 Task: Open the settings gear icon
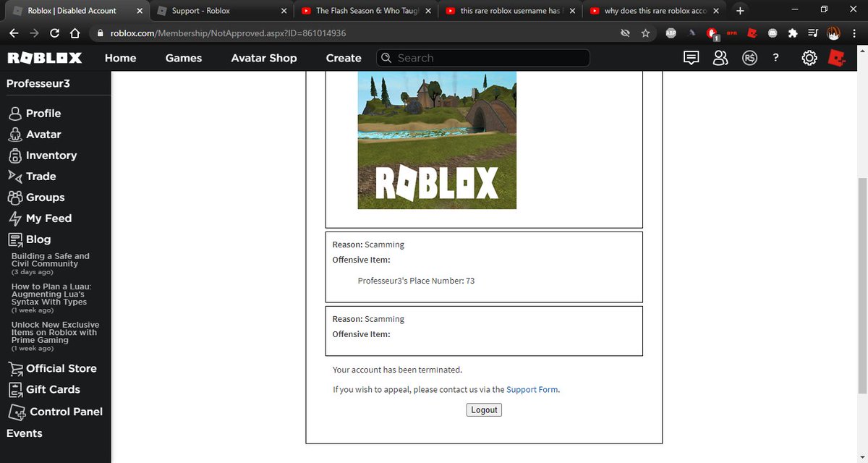point(809,58)
